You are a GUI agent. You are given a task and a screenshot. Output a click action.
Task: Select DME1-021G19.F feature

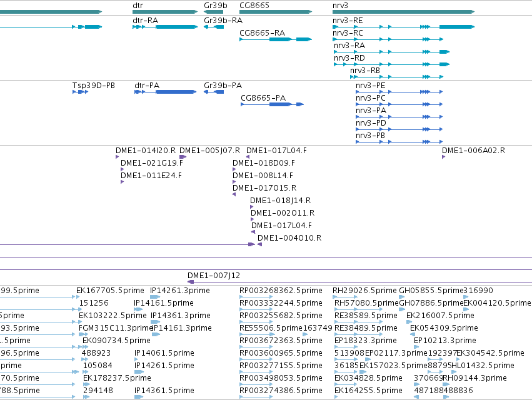click(152, 163)
